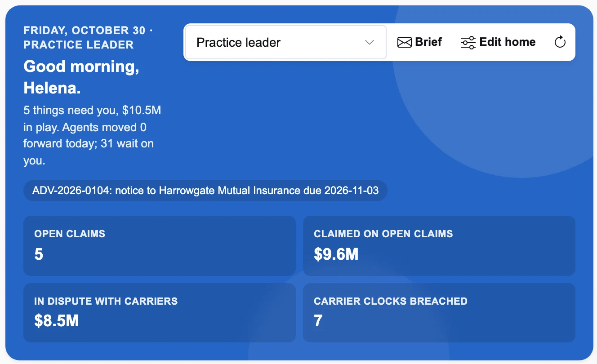Select the Carrier Clocks Breached card

coord(439,313)
